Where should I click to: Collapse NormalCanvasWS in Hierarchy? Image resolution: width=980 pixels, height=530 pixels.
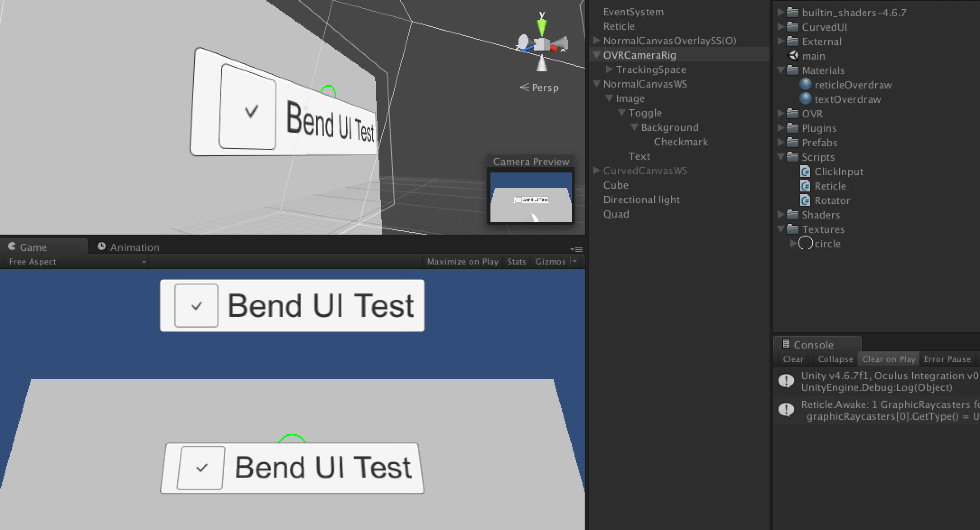pyautogui.click(x=597, y=84)
